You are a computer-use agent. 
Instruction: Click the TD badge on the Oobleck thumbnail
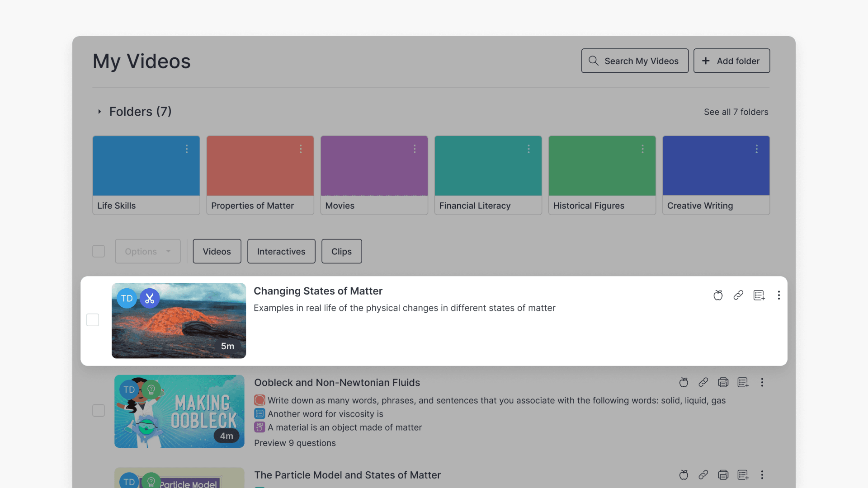(129, 389)
